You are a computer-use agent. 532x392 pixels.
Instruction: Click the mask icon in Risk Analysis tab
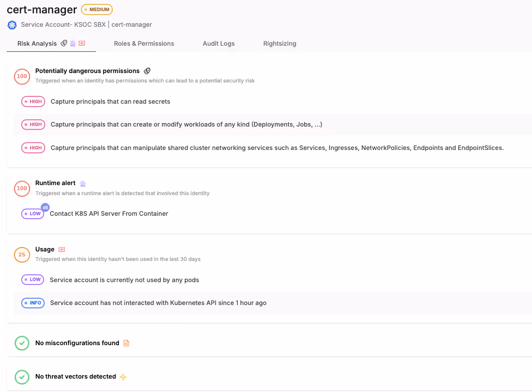point(64,43)
